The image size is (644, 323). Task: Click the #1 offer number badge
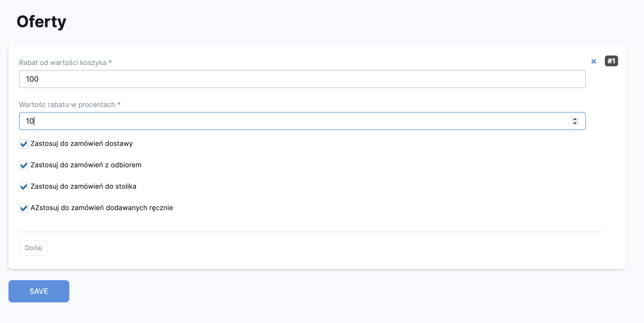(611, 61)
